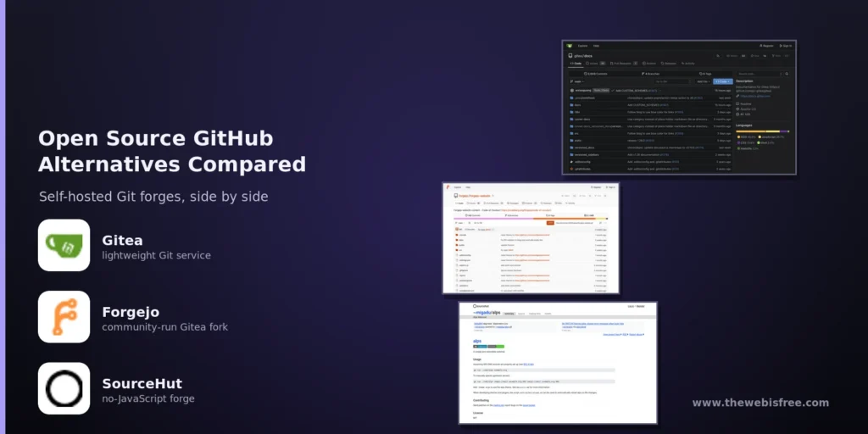Select the Code tab in the Forgejo screenshot
The image size is (868, 434).
pyautogui.click(x=459, y=203)
